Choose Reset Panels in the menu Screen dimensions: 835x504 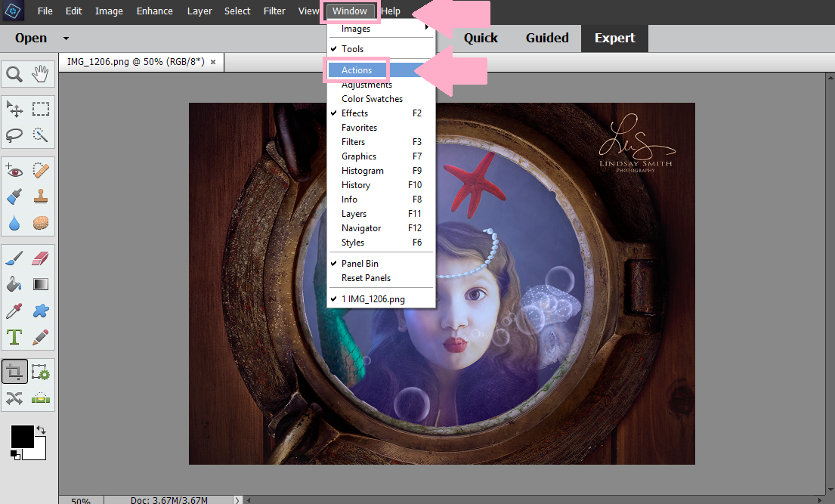point(382,278)
